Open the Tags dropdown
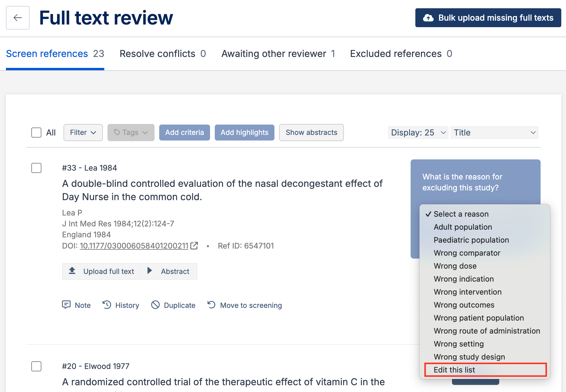566x392 pixels. coord(131,133)
